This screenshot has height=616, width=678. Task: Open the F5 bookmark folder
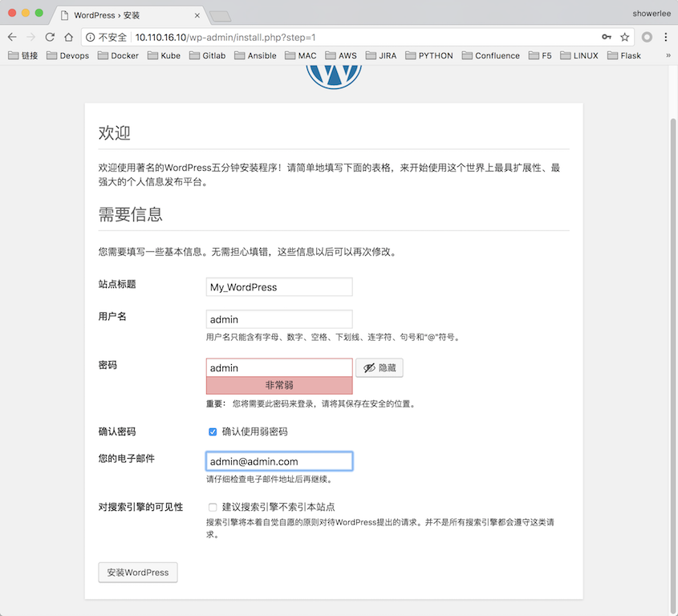point(540,55)
